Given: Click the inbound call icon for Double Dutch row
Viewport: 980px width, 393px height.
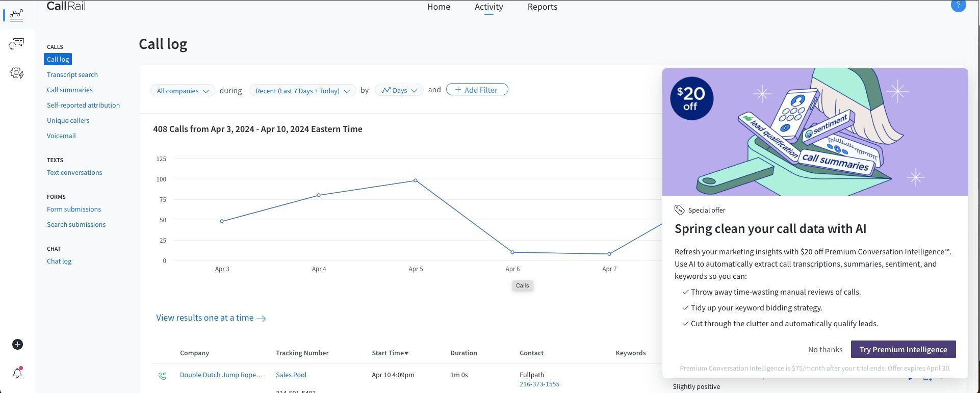Looking at the screenshot, I should tap(162, 376).
